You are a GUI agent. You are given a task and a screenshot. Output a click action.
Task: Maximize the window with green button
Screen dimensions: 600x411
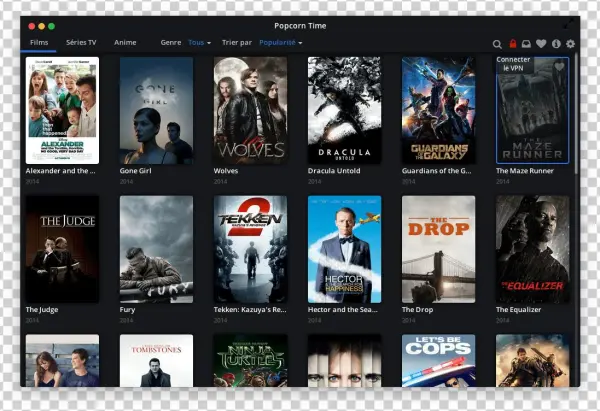(52, 26)
